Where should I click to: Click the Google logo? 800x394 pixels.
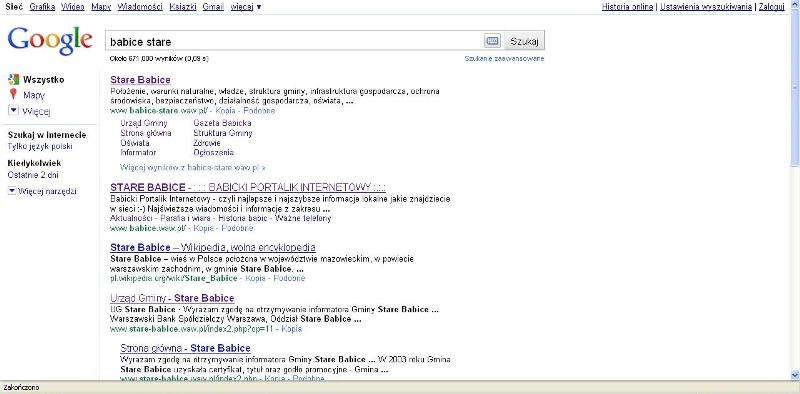tap(50, 41)
